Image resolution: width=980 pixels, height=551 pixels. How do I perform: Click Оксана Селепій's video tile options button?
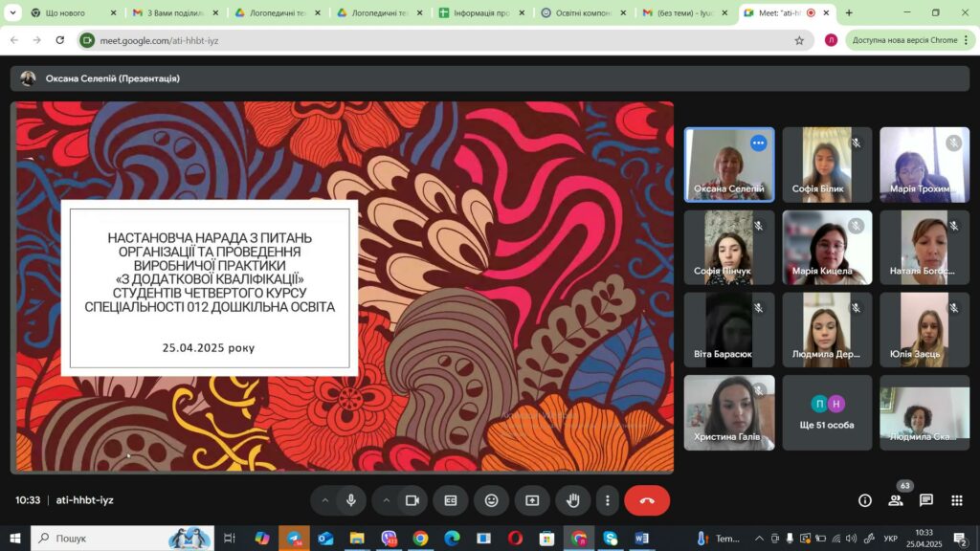pos(758,143)
